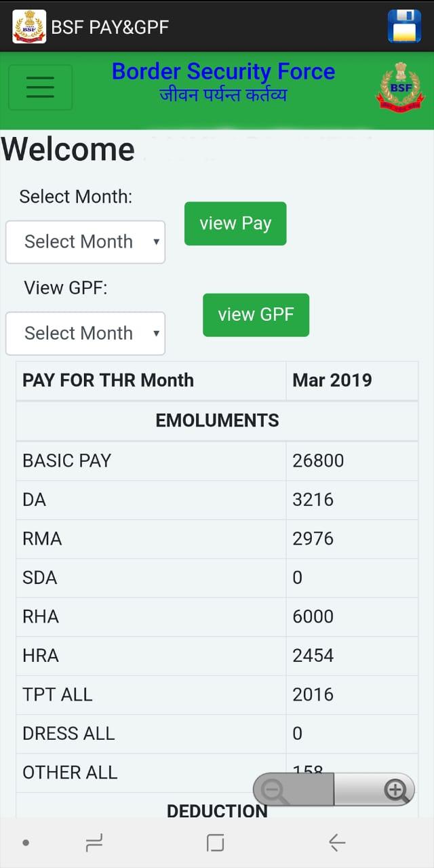Click the view GPF button
434x868 pixels.
[x=256, y=315]
